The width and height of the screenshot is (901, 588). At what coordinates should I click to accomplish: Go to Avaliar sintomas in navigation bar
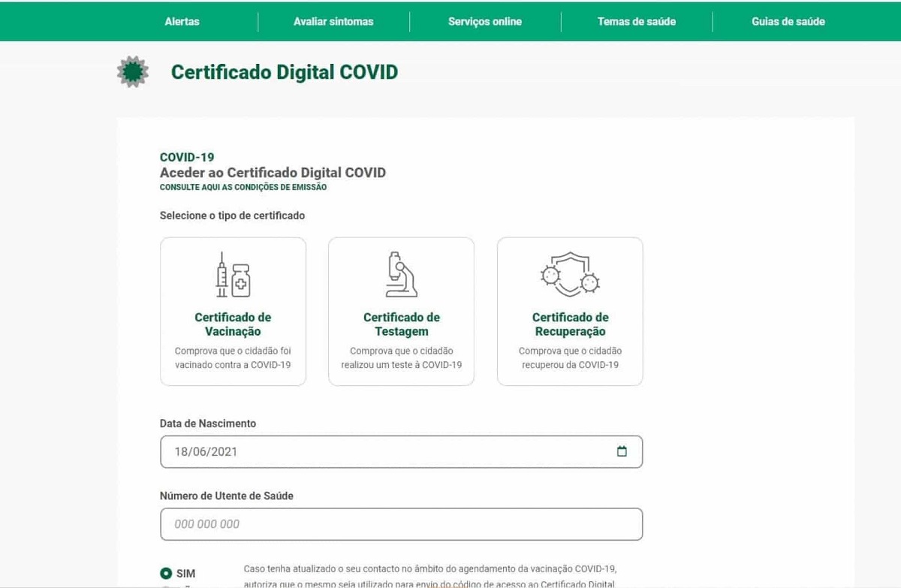[x=333, y=22]
